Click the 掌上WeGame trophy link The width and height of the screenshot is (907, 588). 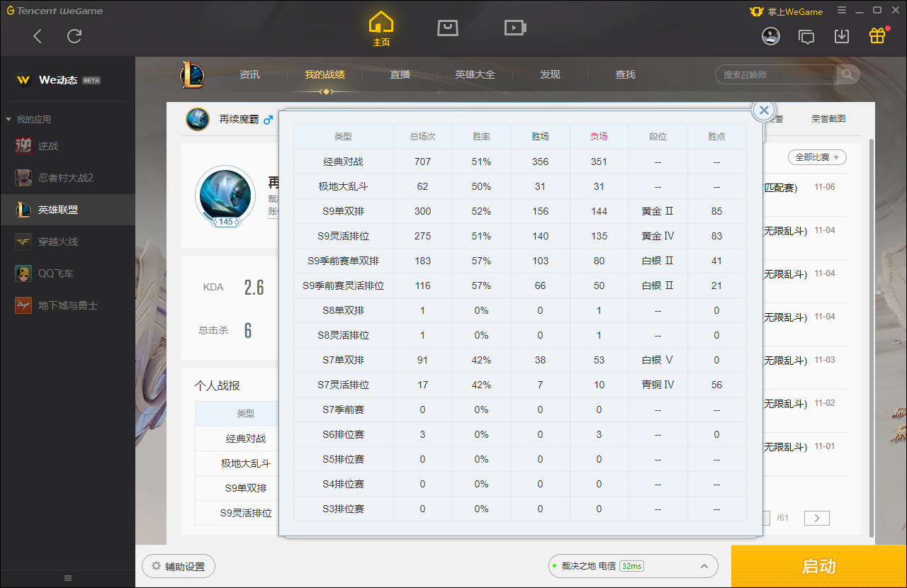(x=787, y=11)
